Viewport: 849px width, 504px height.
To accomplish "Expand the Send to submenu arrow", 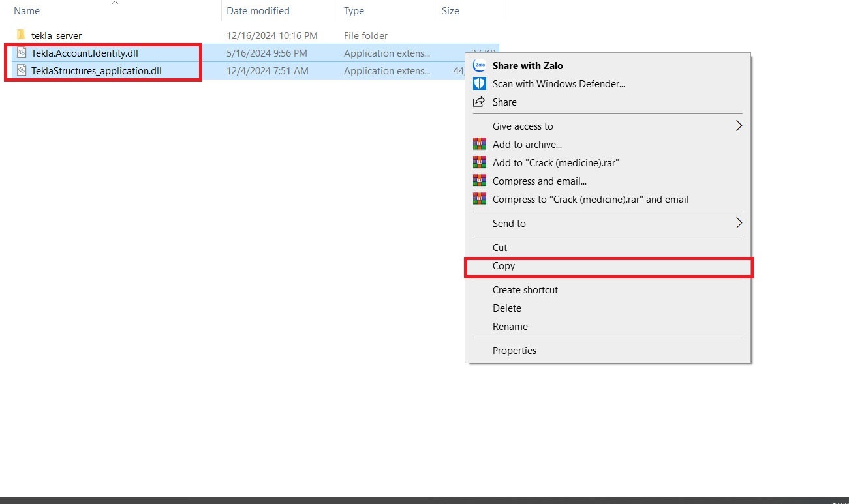I will [x=739, y=223].
